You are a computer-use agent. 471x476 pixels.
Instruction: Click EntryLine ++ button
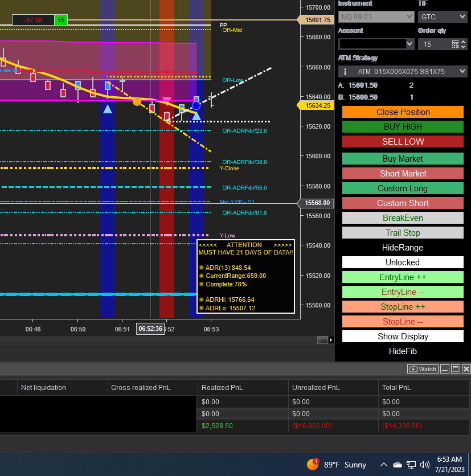[403, 277]
